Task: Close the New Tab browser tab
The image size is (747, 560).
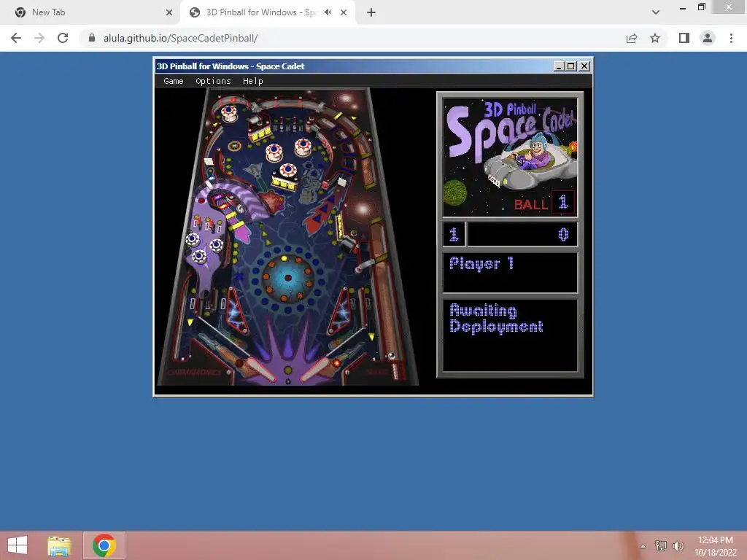Action: pos(169,12)
